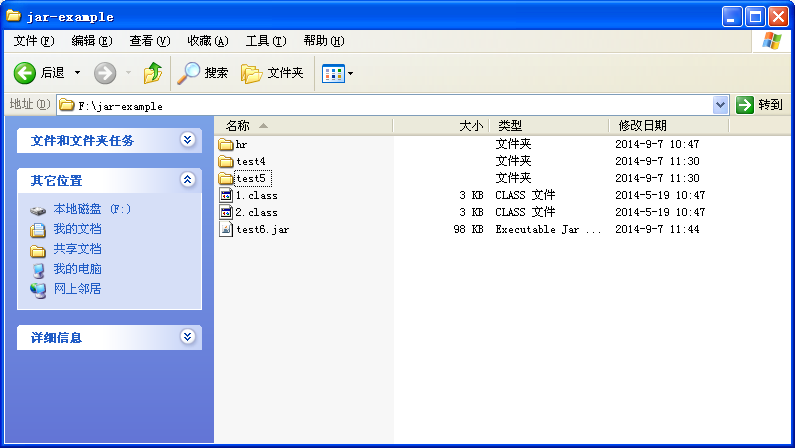
Task: Open the address bar dropdown list
Action: point(720,105)
